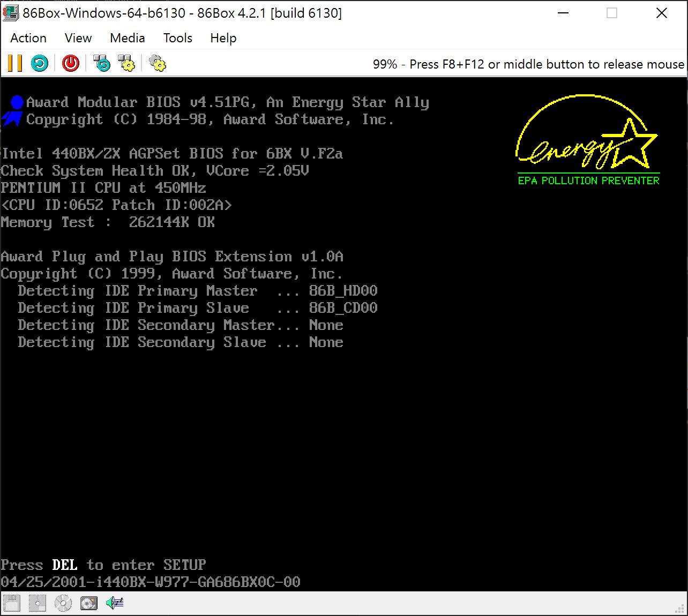
Task: Open the Action menu
Action: 28,37
